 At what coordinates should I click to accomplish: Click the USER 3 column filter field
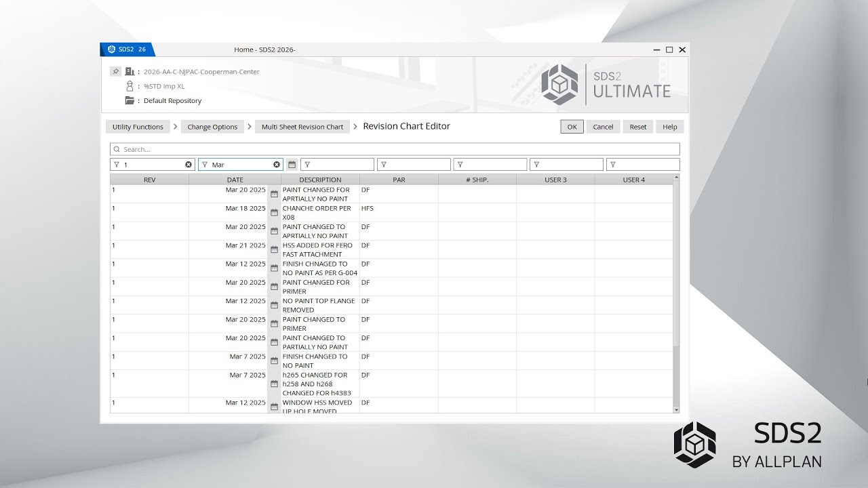(566, 165)
